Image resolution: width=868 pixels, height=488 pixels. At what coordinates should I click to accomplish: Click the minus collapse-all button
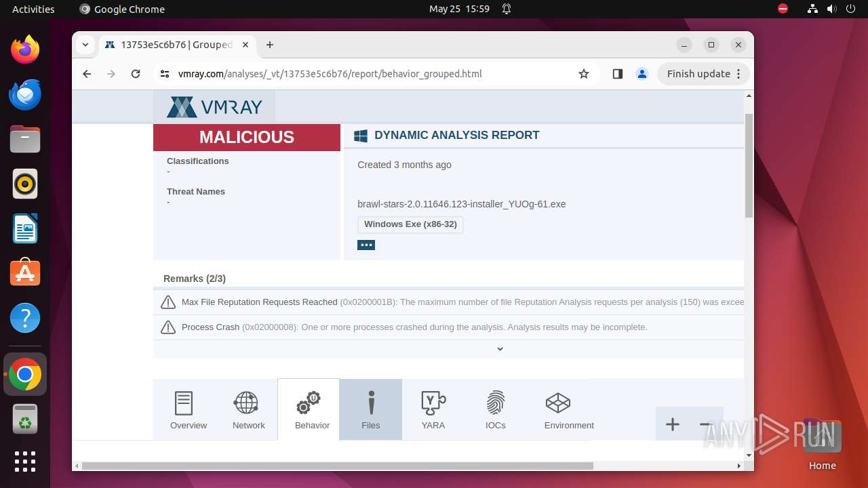click(705, 424)
